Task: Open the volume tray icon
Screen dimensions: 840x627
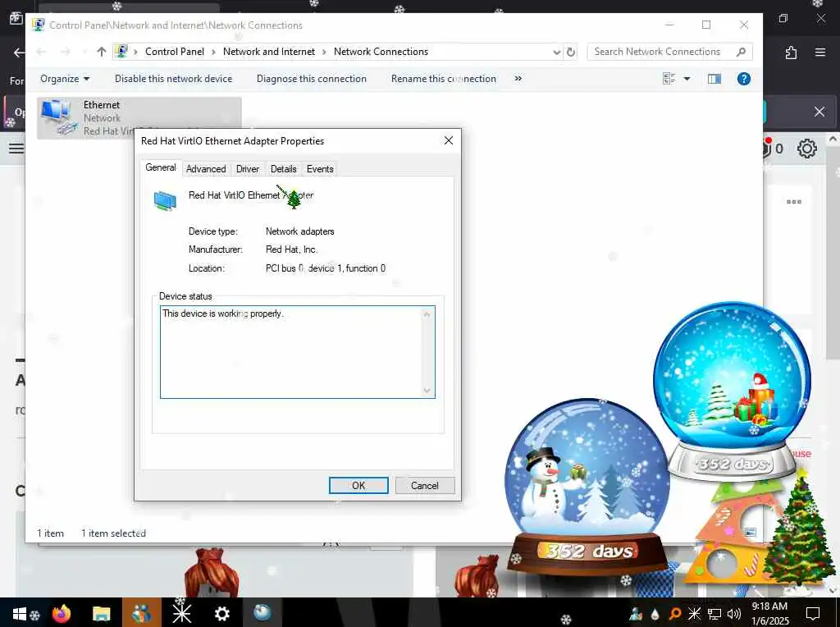Action: [734, 614]
